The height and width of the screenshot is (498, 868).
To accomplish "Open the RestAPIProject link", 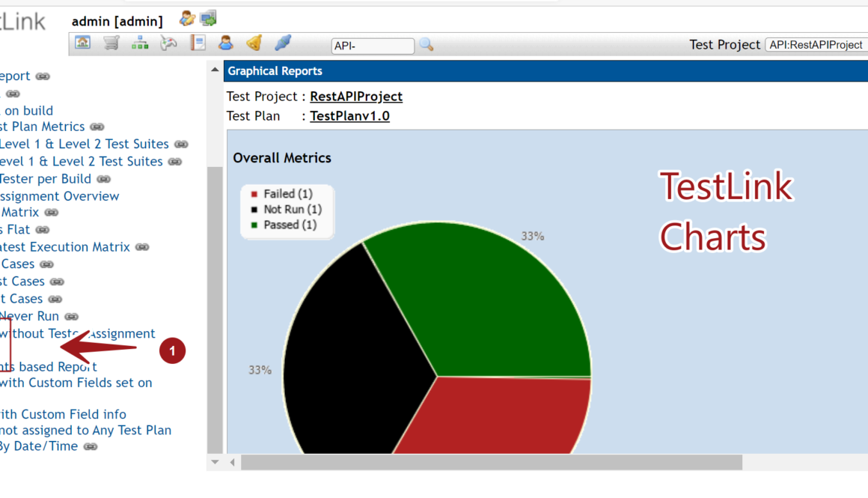I will (x=356, y=97).
